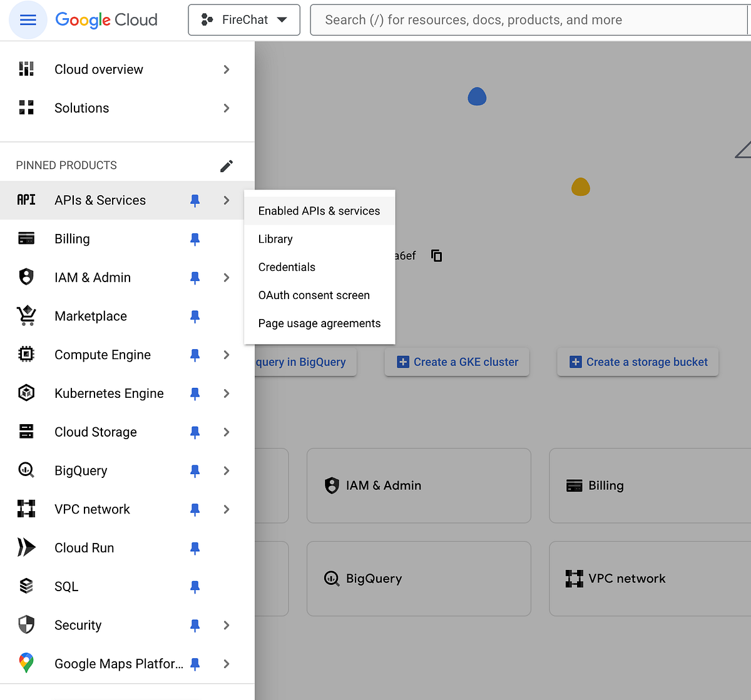The height and width of the screenshot is (700, 751).
Task: Unpin APIs & Services from pinned products
Action: (x=195, y=200)
